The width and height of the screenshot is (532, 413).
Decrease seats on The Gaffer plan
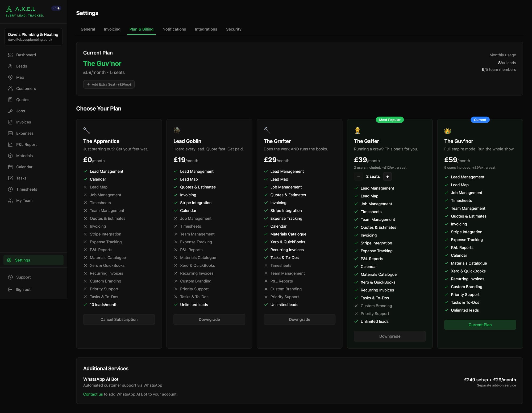tap(358, 176)
